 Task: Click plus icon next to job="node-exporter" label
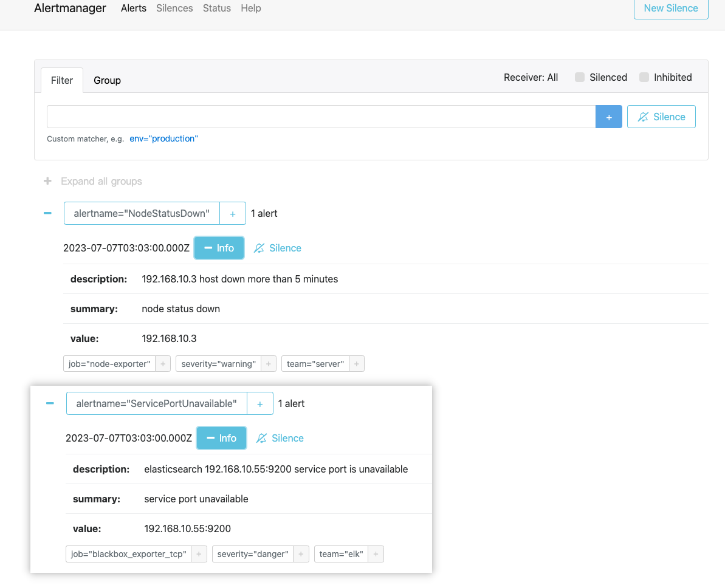point(163,364)
